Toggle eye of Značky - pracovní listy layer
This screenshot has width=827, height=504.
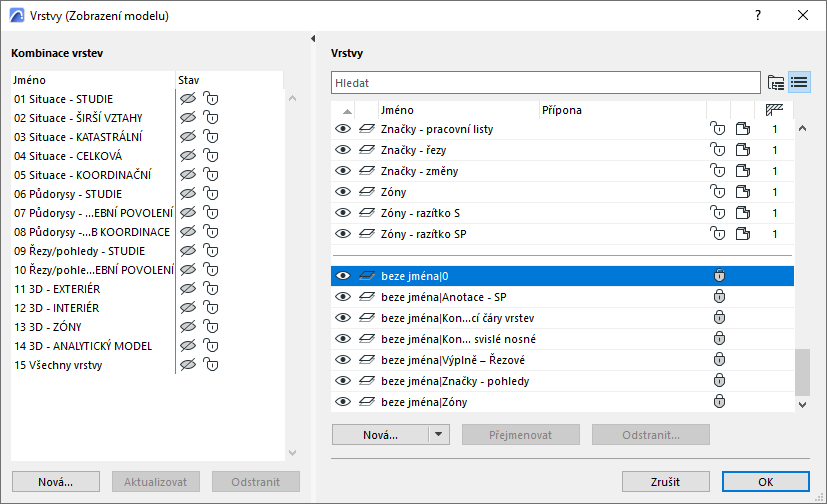coord(343,129)
